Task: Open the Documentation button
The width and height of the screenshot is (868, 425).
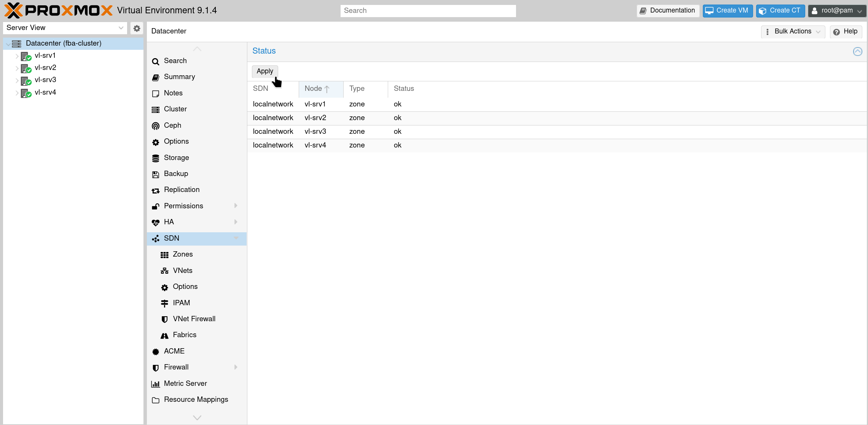Action: (668, 11)
